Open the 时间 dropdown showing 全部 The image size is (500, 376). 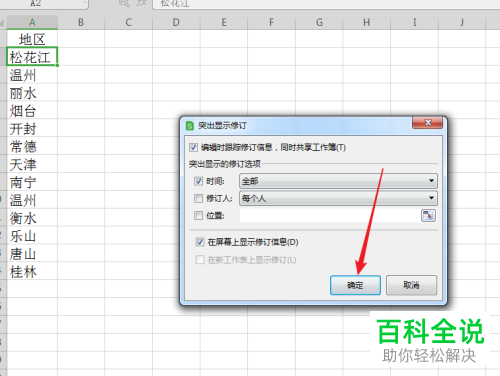[x=338, y=181]
